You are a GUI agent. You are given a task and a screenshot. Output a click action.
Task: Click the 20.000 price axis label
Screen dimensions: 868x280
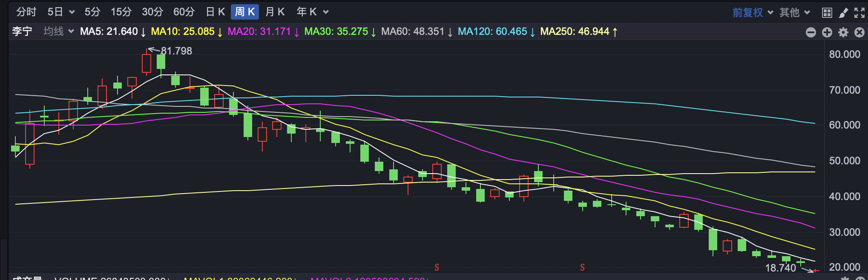click(x=845, y=267)
